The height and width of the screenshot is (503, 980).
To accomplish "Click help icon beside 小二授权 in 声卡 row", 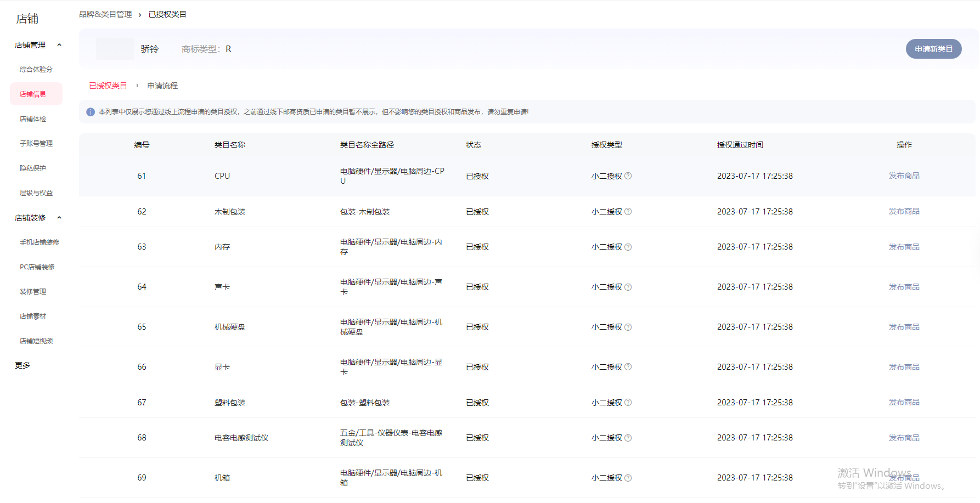I will 628,287.
